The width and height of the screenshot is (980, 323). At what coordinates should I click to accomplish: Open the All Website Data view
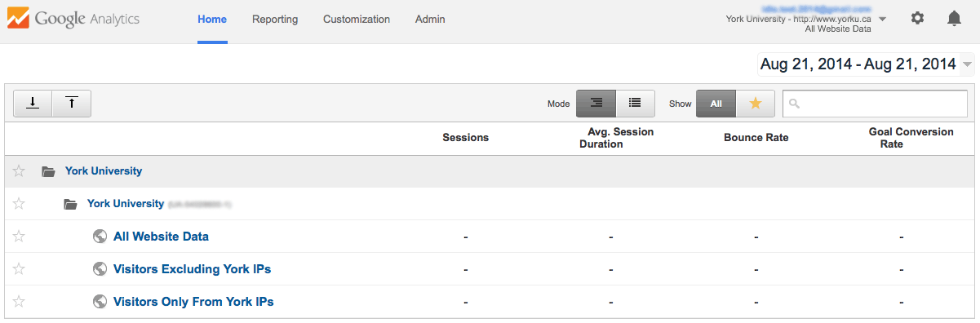[161, 237]
